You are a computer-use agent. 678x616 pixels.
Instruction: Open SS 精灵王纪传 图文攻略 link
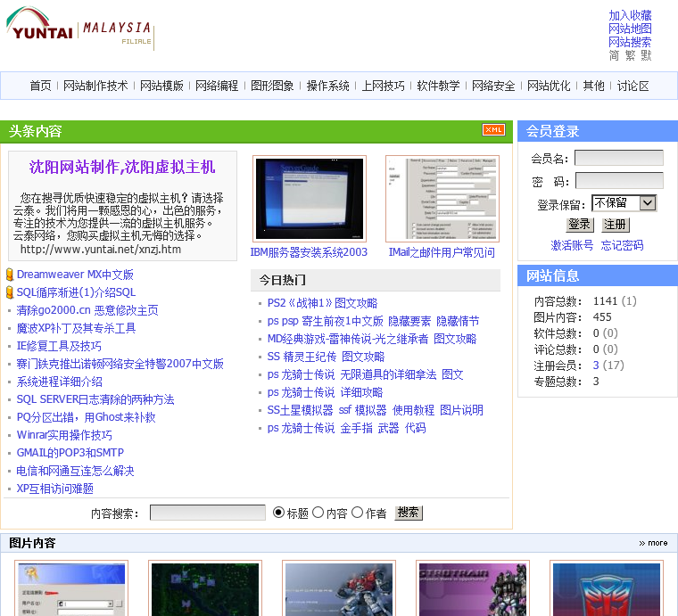tap(326, 357)
